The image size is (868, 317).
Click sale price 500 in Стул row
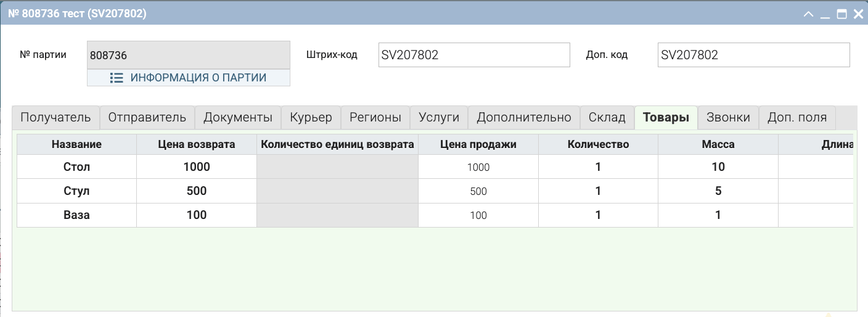coord(478,191)
